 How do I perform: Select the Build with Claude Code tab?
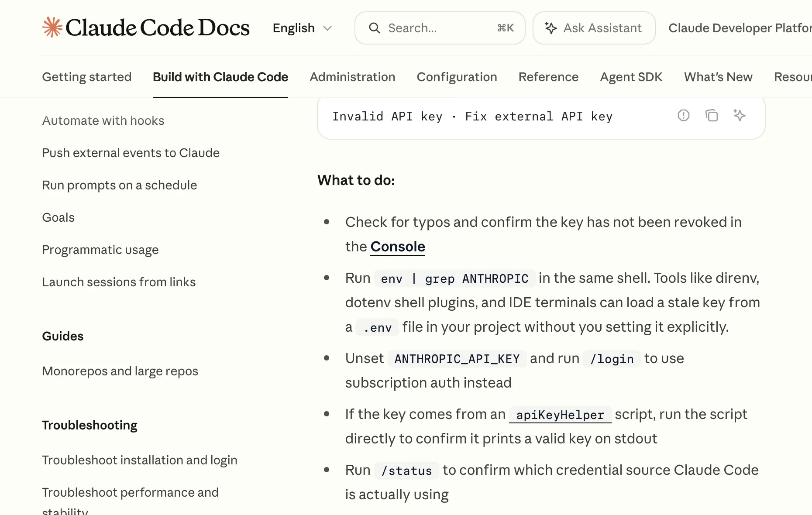click(220, 77)
